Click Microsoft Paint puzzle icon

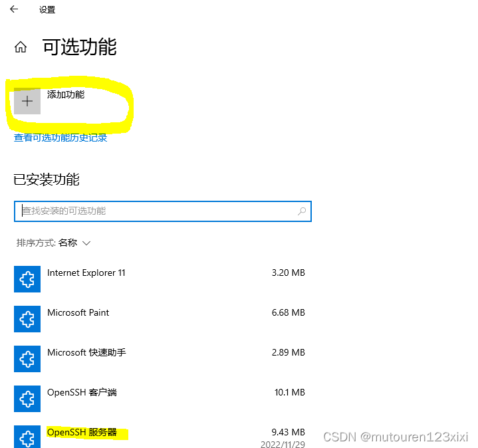pos(27,319)
